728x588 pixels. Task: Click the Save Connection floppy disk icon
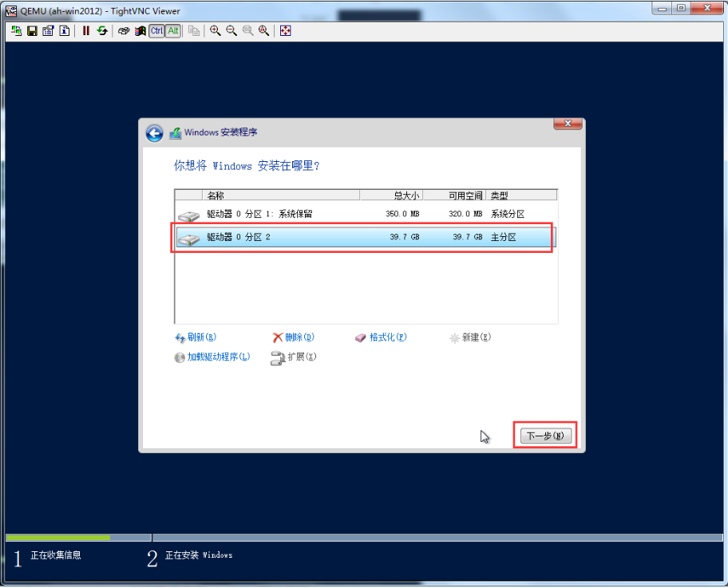coord(32,31)
